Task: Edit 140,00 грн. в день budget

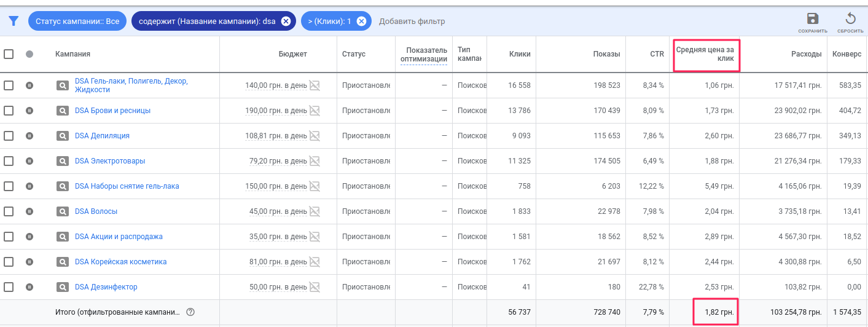Action: click(x=276, y=85)
